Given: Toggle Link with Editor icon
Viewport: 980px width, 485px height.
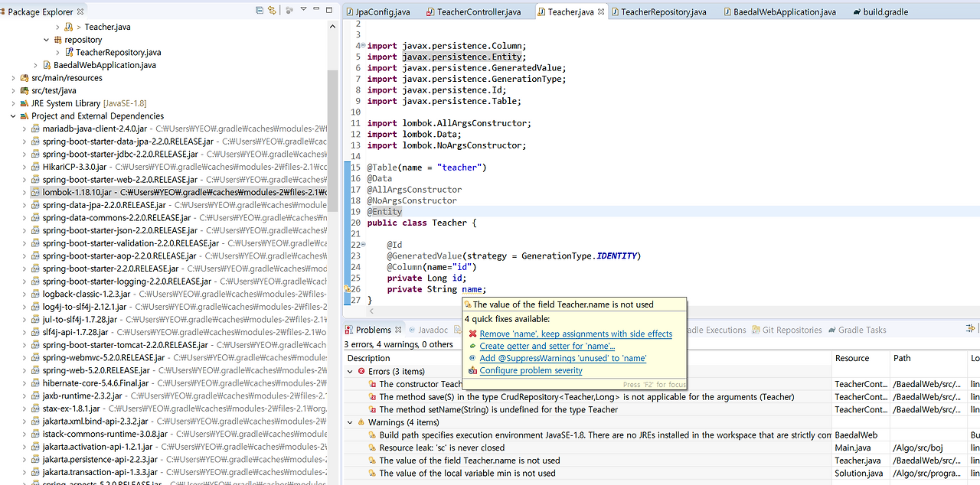Looking at the screenshot, I should [x=273, y=9].
